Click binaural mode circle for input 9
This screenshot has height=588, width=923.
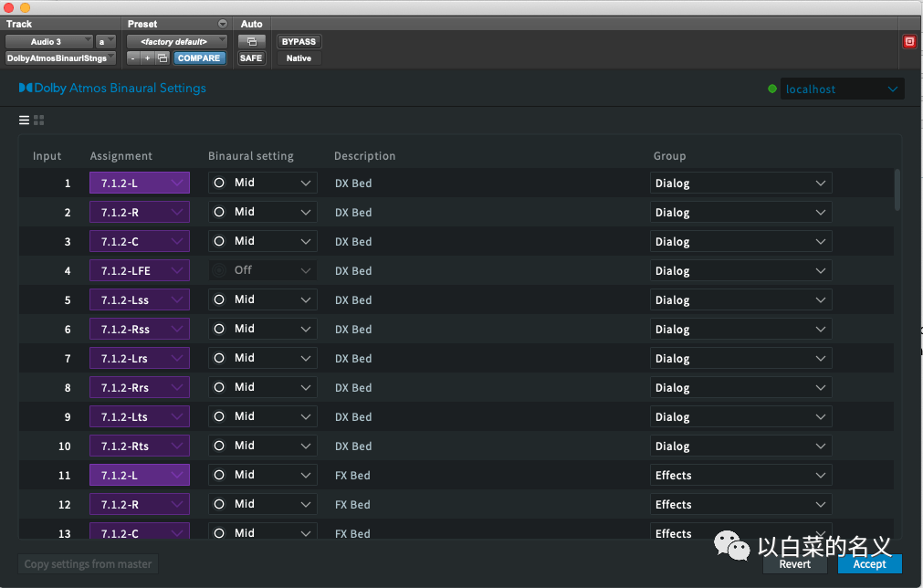[x=219, y=416]
